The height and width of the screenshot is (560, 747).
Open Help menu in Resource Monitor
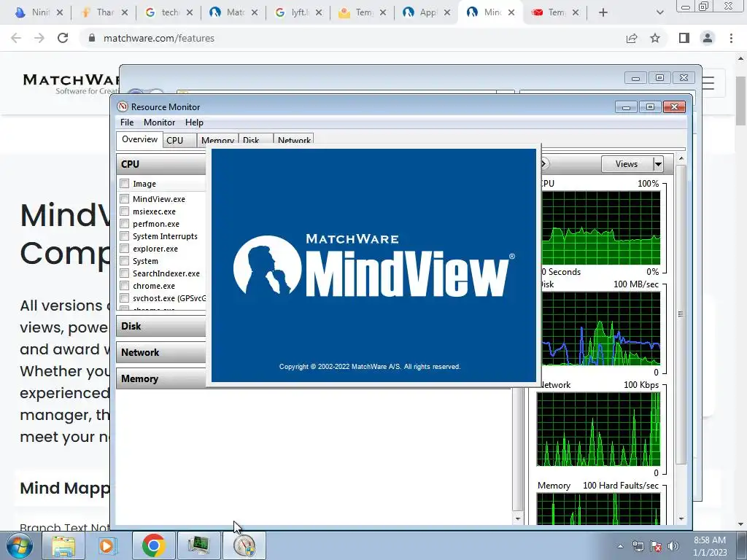194,122
